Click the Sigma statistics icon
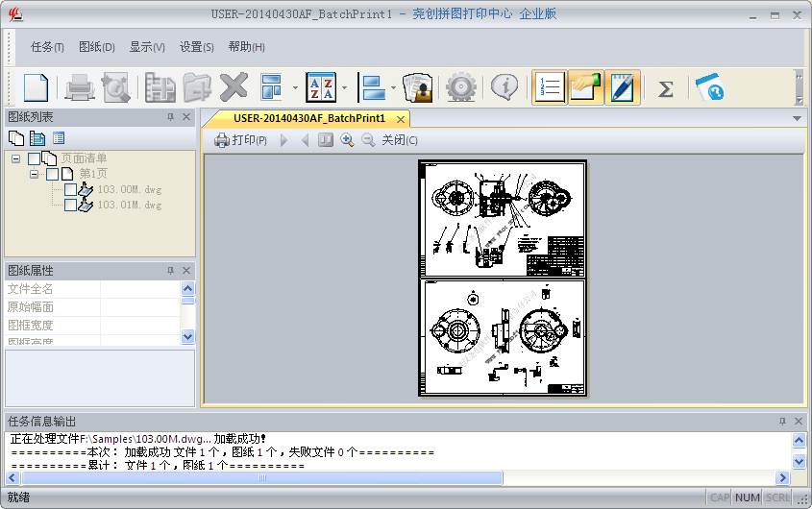The height and width of the screenshot is (509, 812). [x=665, y=88]
